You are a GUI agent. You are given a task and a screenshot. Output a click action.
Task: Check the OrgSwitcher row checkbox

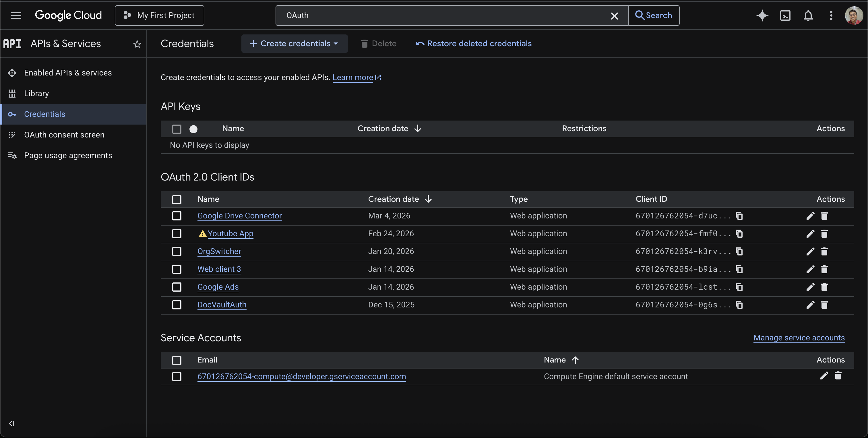[x=177, y=251]
